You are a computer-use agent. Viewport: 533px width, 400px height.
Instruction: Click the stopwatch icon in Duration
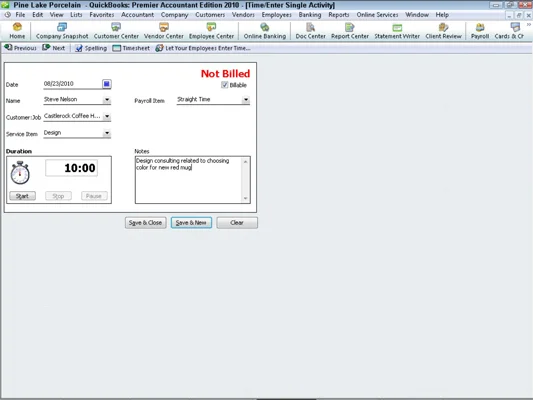tap(20, 173)
